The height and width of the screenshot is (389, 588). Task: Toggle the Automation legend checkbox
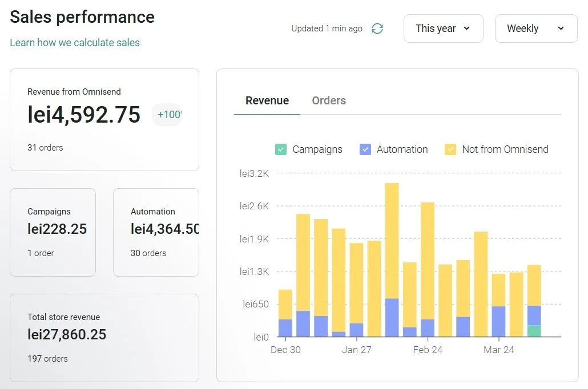365,149
